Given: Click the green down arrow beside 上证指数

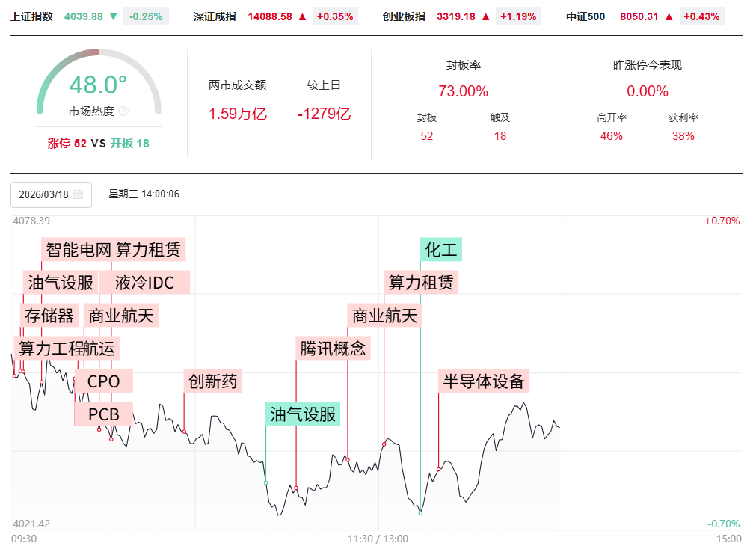Looking at the screenshot, I should [x=113, y=16].
